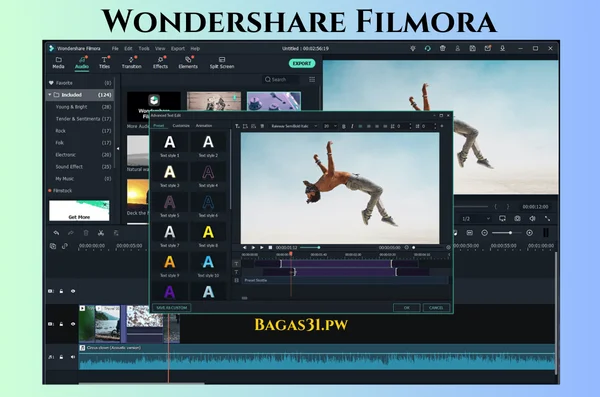This screenshot has width=600, height=397.
Task: Open the Edit menu
Action: point(128,49)
